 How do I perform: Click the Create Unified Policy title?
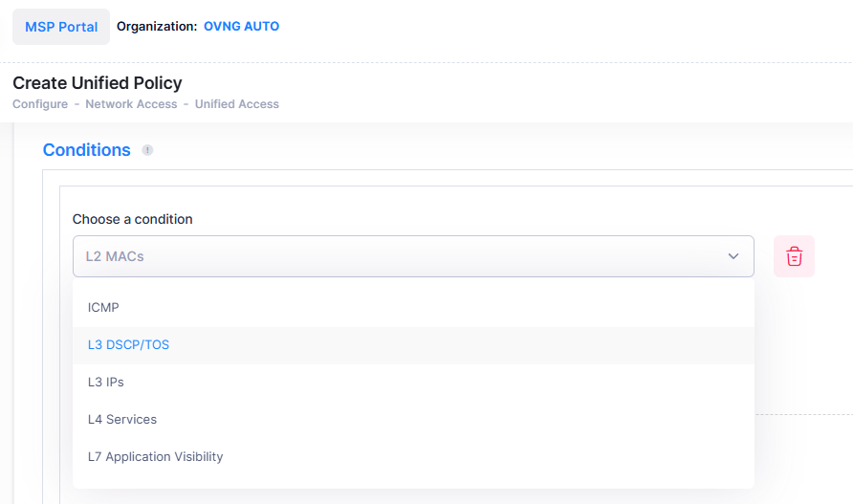point(97,83)
